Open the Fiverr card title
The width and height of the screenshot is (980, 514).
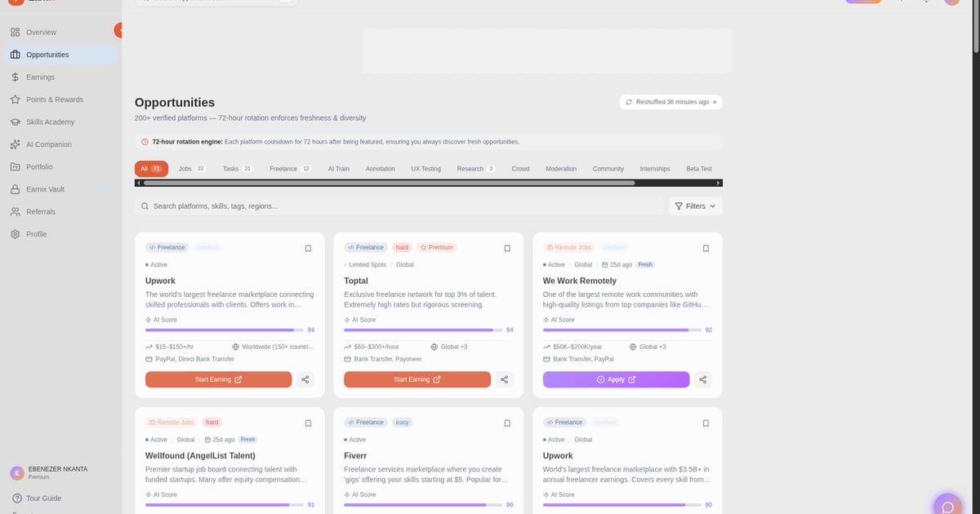click(x=354, y=455)
